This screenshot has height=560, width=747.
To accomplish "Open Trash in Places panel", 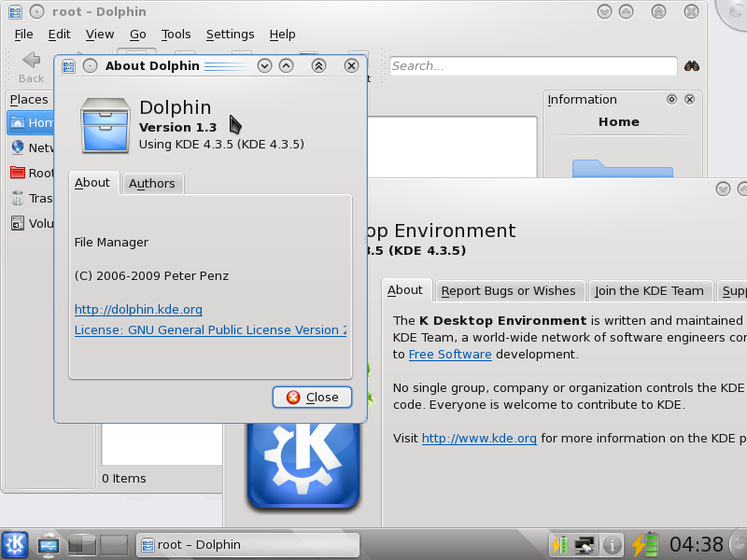I will pyautogui.click(x=32, y=198).
